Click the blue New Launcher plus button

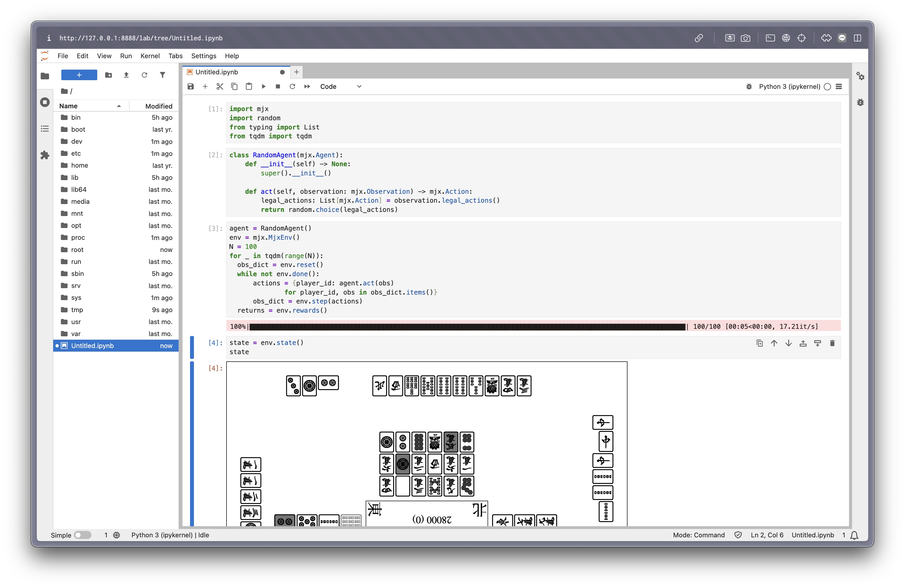pos(79,75)
